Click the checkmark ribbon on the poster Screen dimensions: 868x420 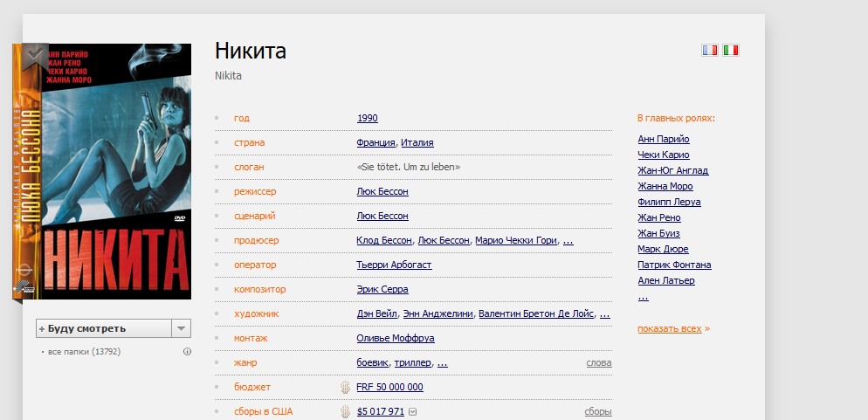[x=35, y=56]
